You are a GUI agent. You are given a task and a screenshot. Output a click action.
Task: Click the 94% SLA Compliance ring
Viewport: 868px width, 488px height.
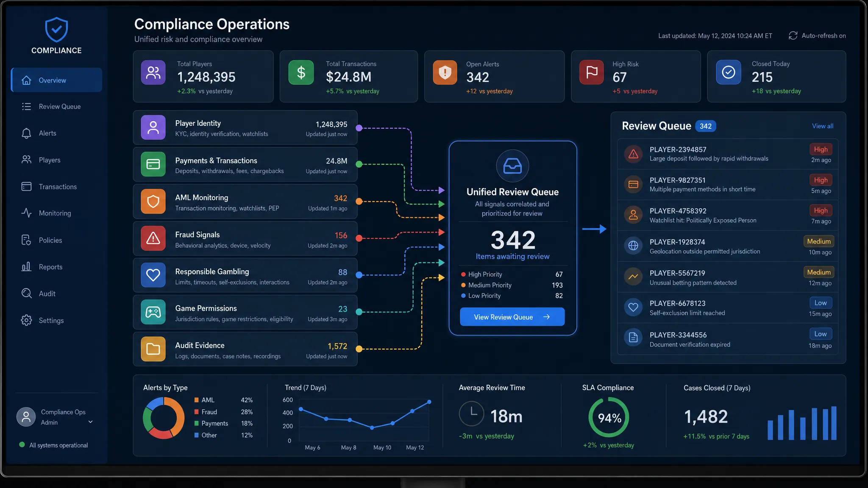[609, 418]
